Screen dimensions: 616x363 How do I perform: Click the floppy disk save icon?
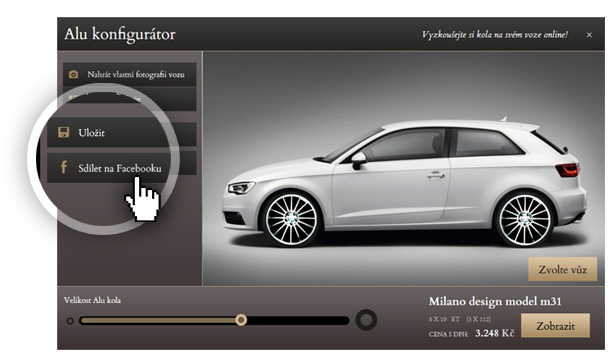pos(64,132)
